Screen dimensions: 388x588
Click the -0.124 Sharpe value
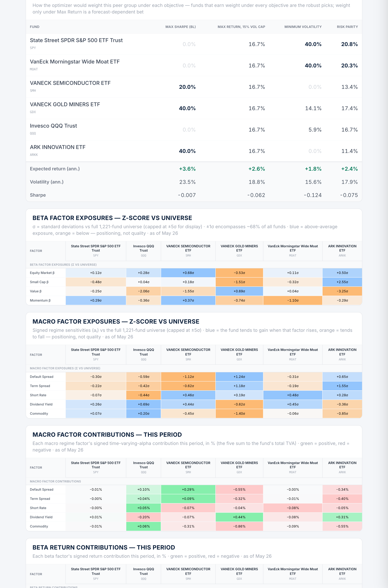(x=313, y=195)
